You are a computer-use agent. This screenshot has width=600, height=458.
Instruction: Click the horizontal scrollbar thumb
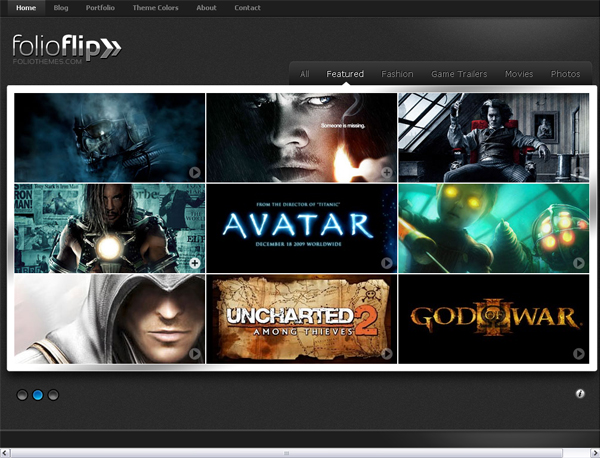(287, 453)
